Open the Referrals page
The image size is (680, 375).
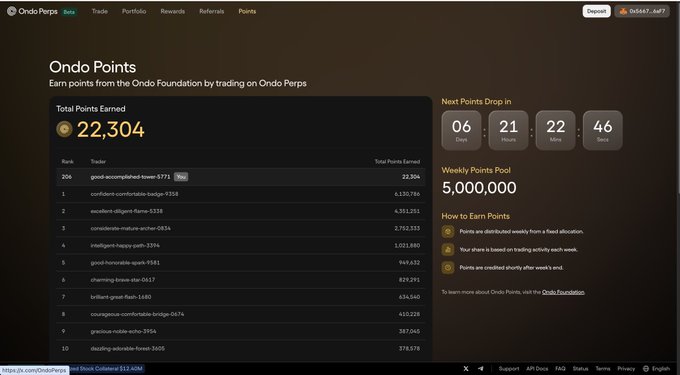point(212,11)
